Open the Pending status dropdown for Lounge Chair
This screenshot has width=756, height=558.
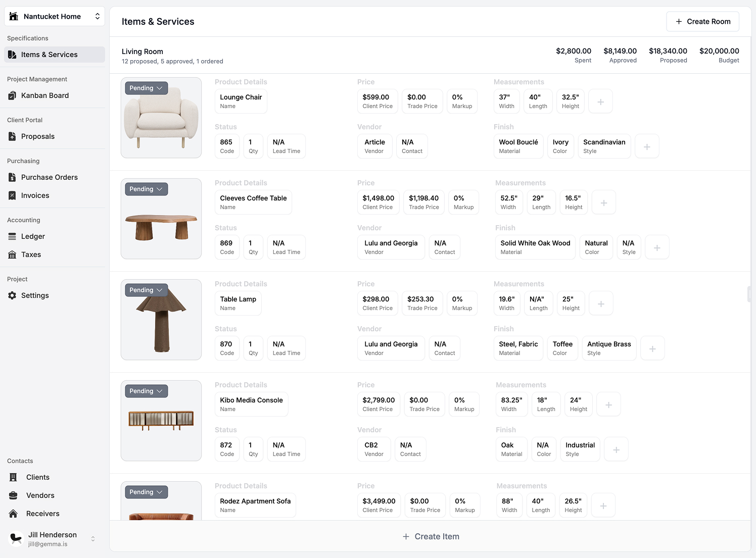click(146, 87)
